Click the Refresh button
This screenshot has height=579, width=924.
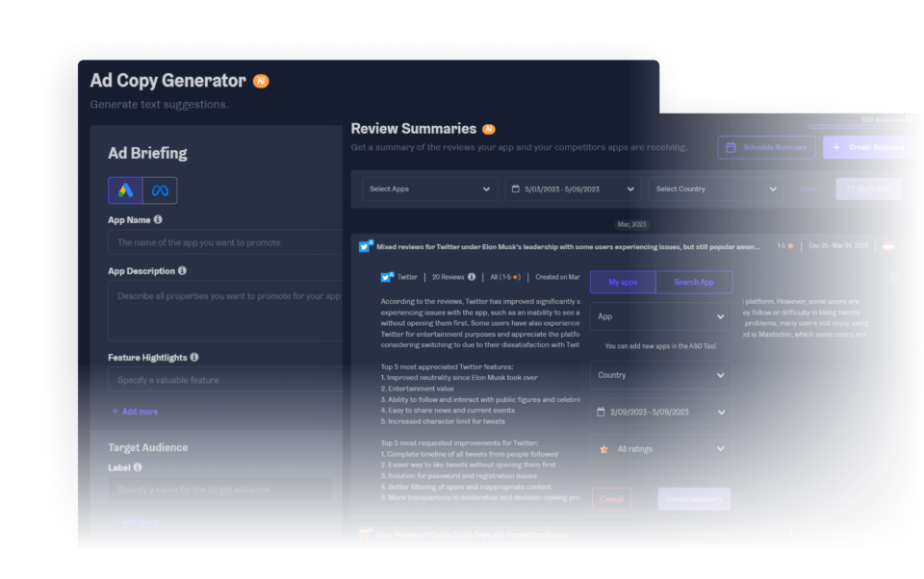pyautogui.click(x=868, y=189)
